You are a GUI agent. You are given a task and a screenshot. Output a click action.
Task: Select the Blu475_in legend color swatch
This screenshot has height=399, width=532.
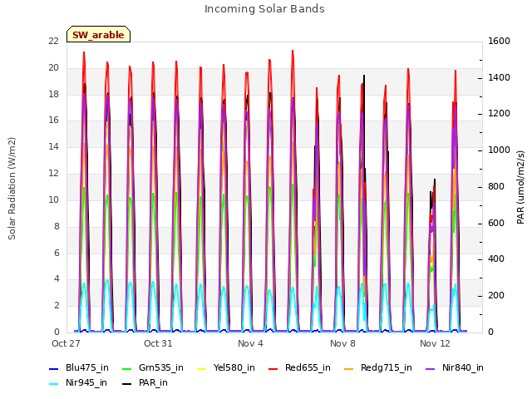coord(54,368)
